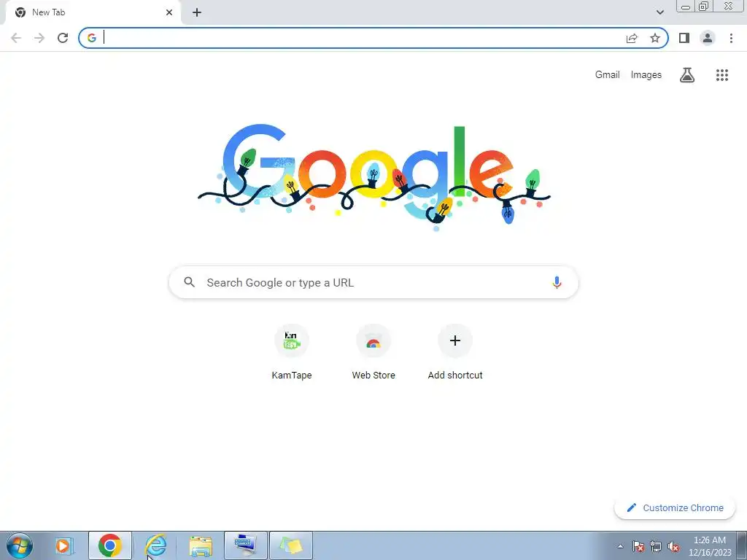Open Action Center flag icon
This screenshot has height=560, width=747.
click(638, 546)
